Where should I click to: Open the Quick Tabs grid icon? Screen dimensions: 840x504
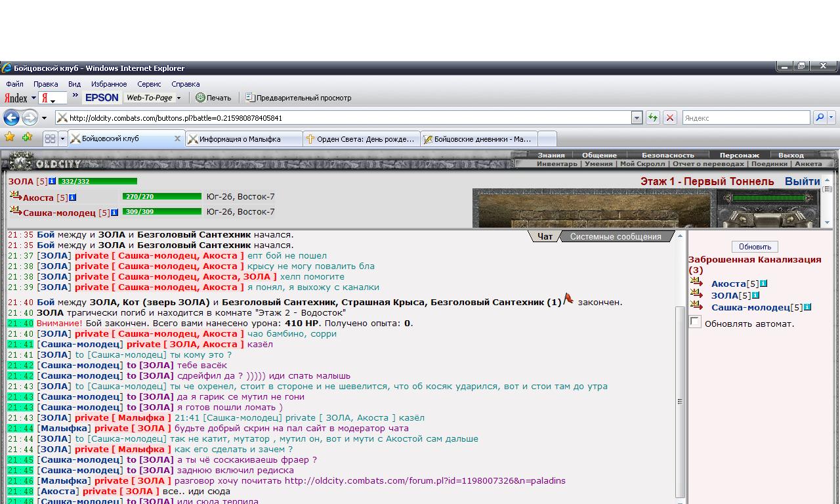[x=50, y=138]
